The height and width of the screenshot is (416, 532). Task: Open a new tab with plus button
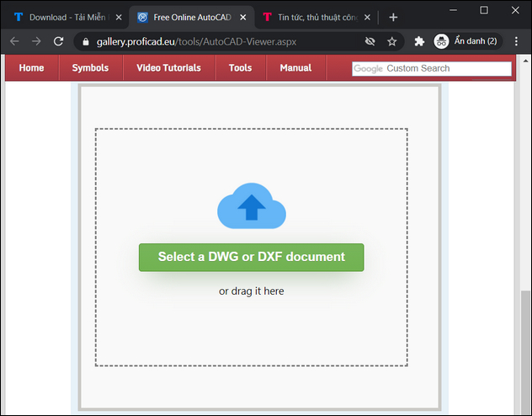(x=393, y=18)
